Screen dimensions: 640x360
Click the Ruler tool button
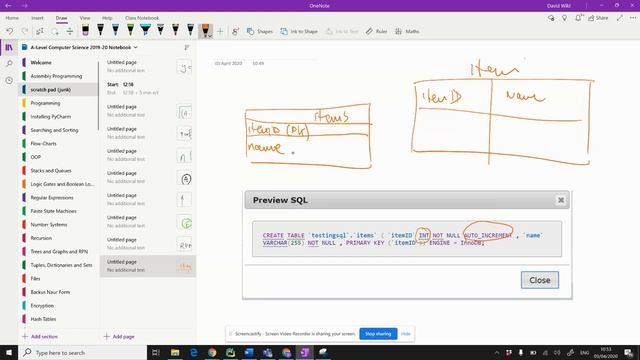pyautogui.click(x=376, y=31)
